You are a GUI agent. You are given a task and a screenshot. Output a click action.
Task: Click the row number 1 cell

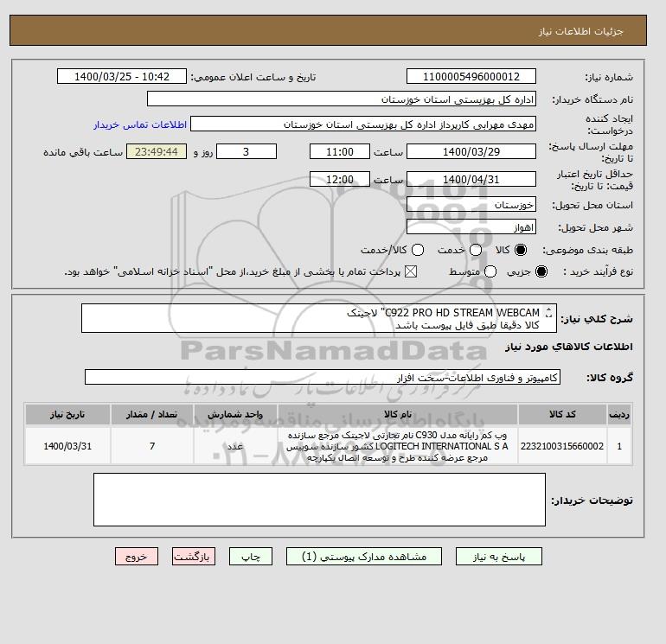619,446
